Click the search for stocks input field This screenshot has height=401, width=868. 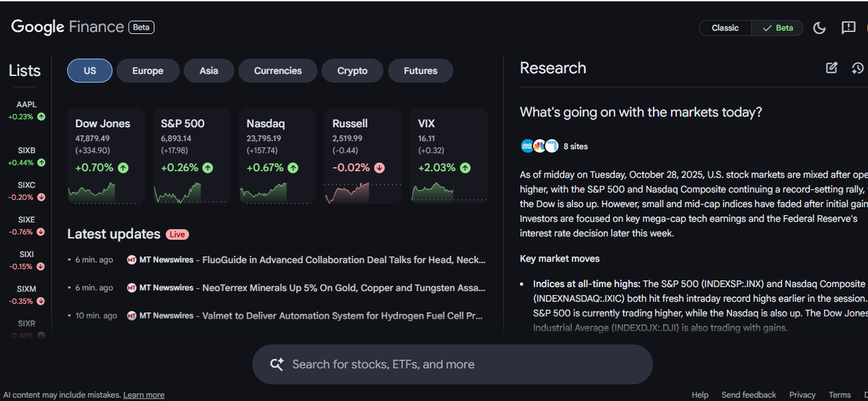(x=452, y=364)
